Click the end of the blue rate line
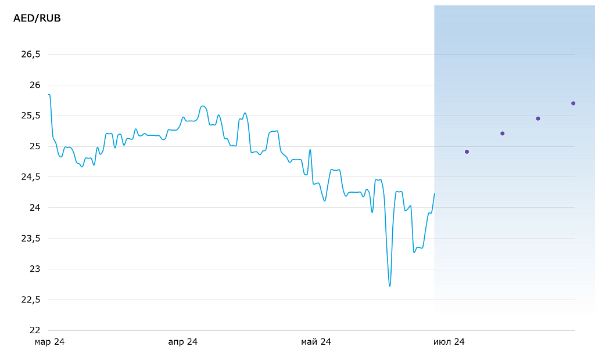The width and height of the screenshot is (595, 364). [x=434, y=194]
